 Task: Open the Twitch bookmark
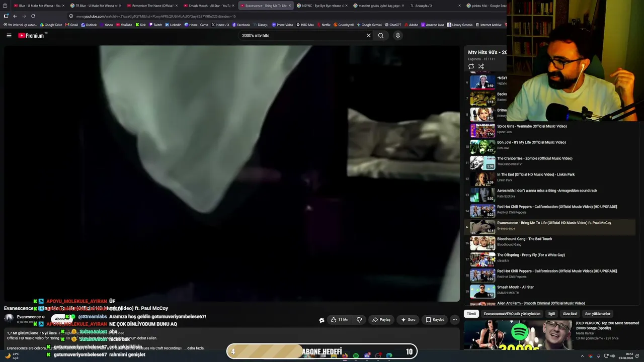tap(155, 25)
